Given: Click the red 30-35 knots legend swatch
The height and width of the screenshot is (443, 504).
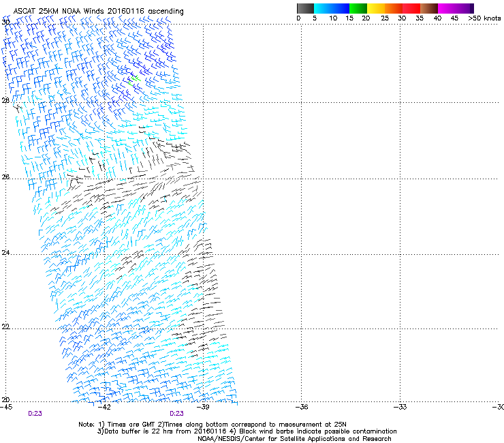Looking at the screenshot, I should (411, 8).
